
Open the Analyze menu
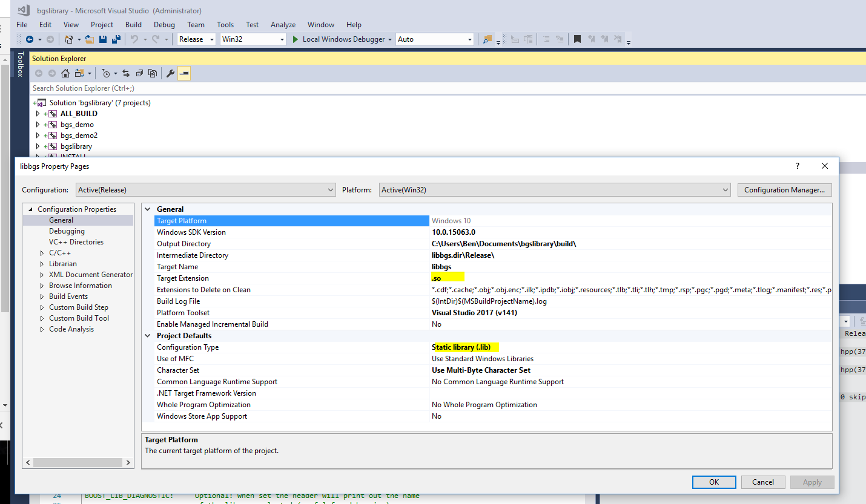click(x=283, y=25)
